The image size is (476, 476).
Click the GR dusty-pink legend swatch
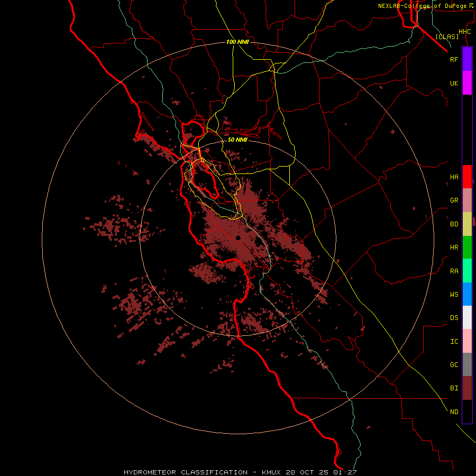pos(467,200)
